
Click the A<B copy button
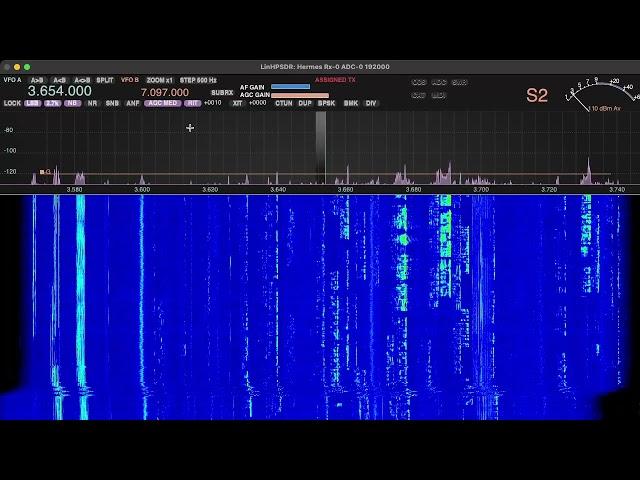click(60, 80)
